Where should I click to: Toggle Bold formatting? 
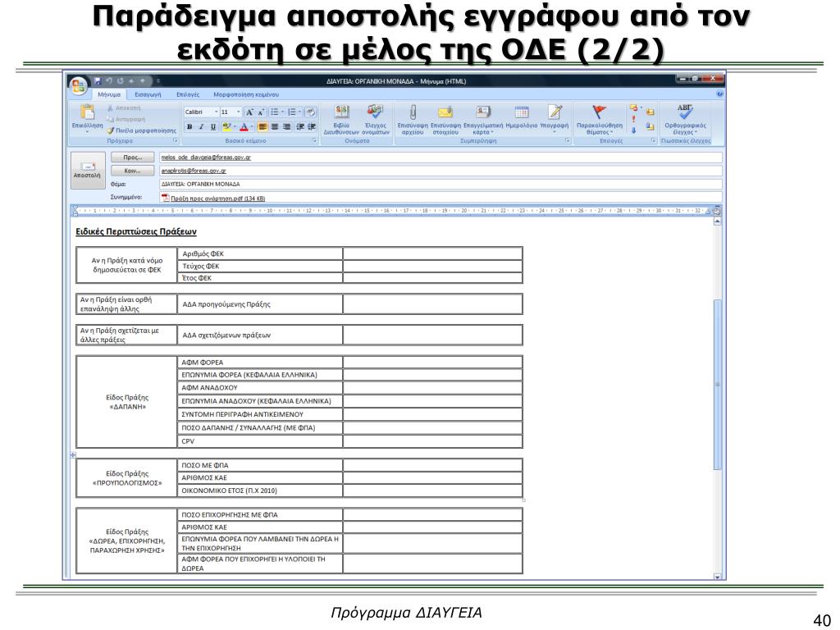189,127
